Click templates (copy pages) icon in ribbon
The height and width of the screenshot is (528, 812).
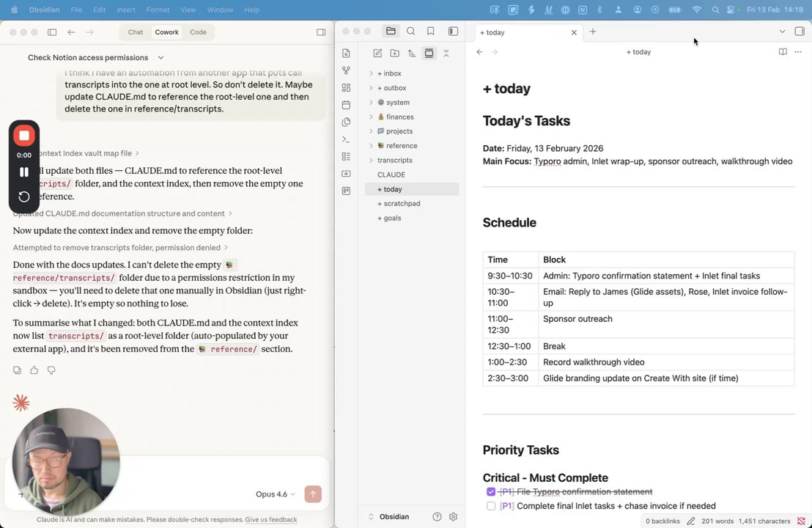(347, 122)
